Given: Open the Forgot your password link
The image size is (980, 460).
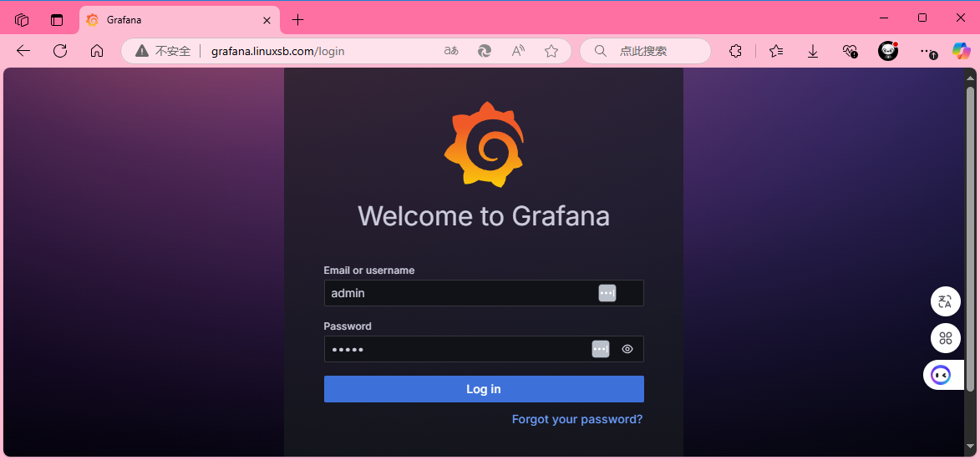Looking at the screenshot, I should (576, 419).
